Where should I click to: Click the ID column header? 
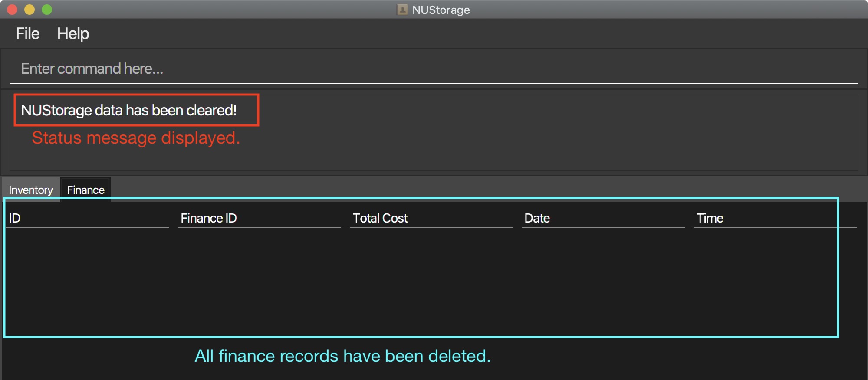(87, 218)
